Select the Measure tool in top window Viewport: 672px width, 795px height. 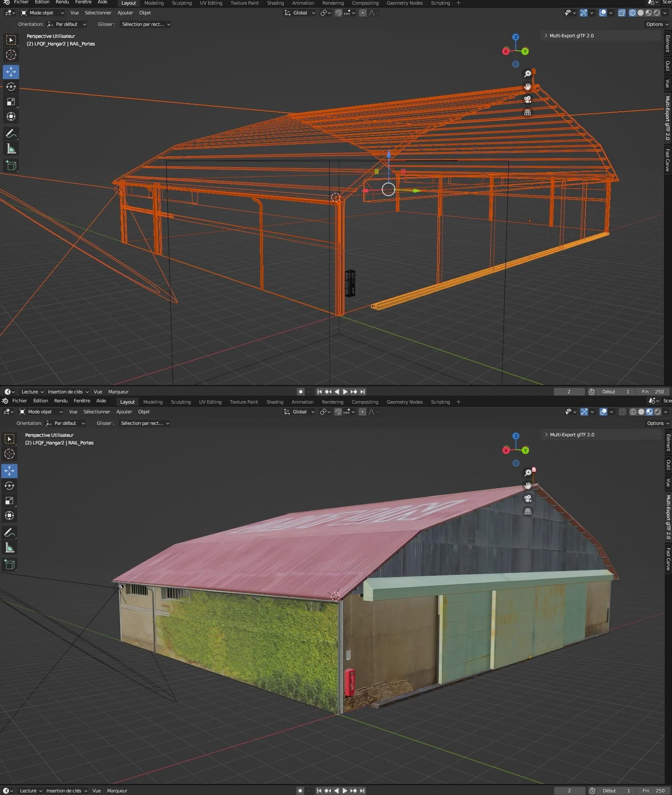(x=11, y=149)
